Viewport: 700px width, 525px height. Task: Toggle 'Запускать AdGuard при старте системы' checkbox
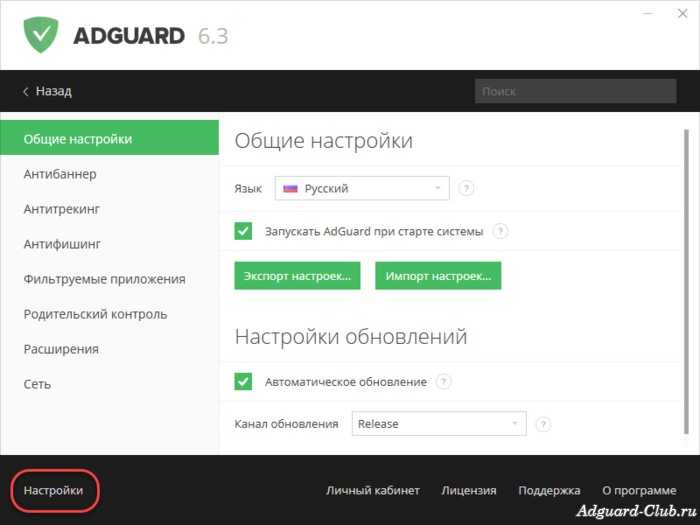[243, 231]
